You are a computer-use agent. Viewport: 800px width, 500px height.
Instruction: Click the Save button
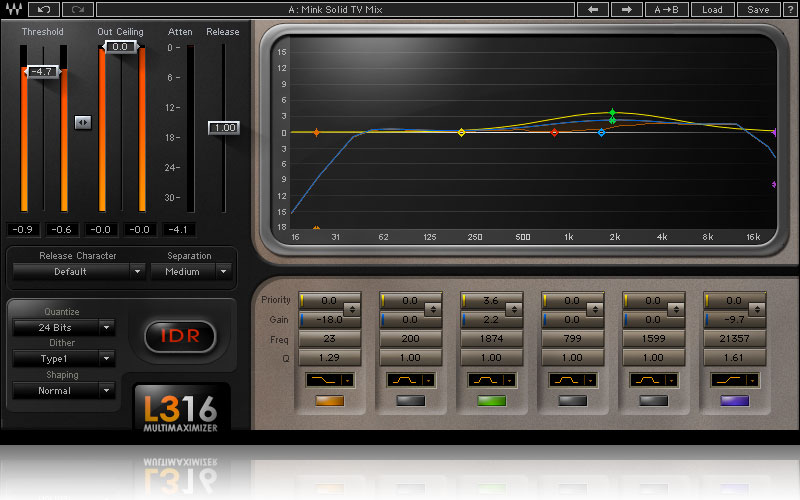pyautogui.click(x=758, y=9)
